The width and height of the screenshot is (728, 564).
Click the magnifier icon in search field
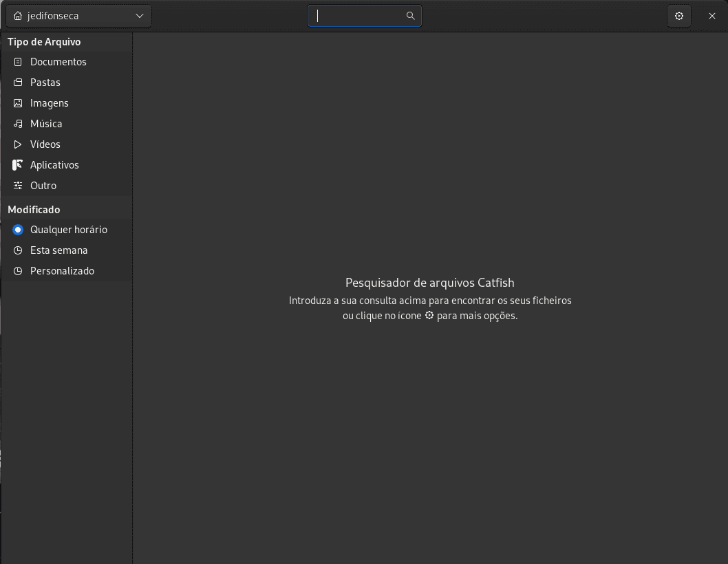(x=410, y=16)
